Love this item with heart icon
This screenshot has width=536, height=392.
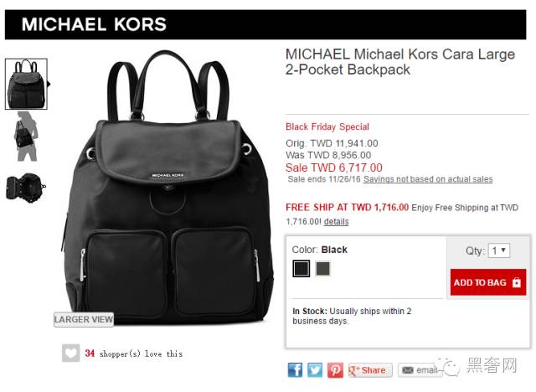(x=70, y=353)
